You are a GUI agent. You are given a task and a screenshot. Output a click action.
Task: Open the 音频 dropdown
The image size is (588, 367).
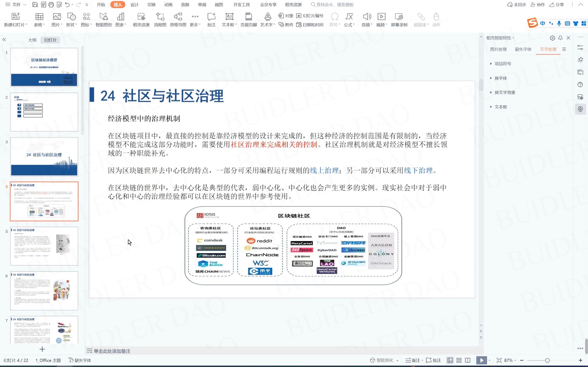pos(371,25)
